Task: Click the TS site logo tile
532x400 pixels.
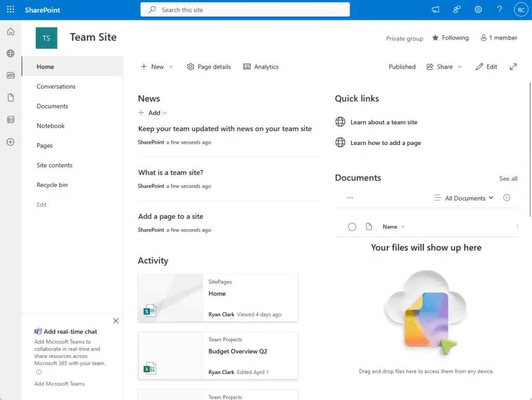Action: (46, 38)
